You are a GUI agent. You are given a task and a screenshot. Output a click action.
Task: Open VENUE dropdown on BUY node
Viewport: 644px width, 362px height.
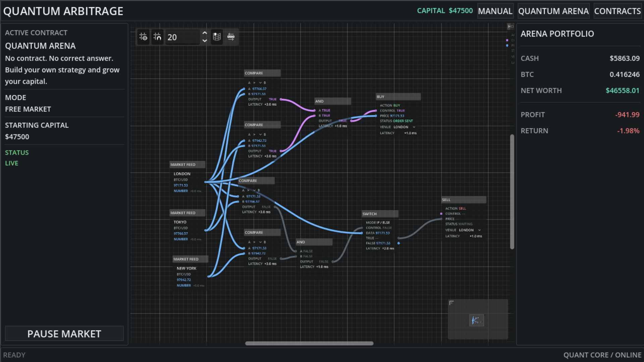(405, 127)
